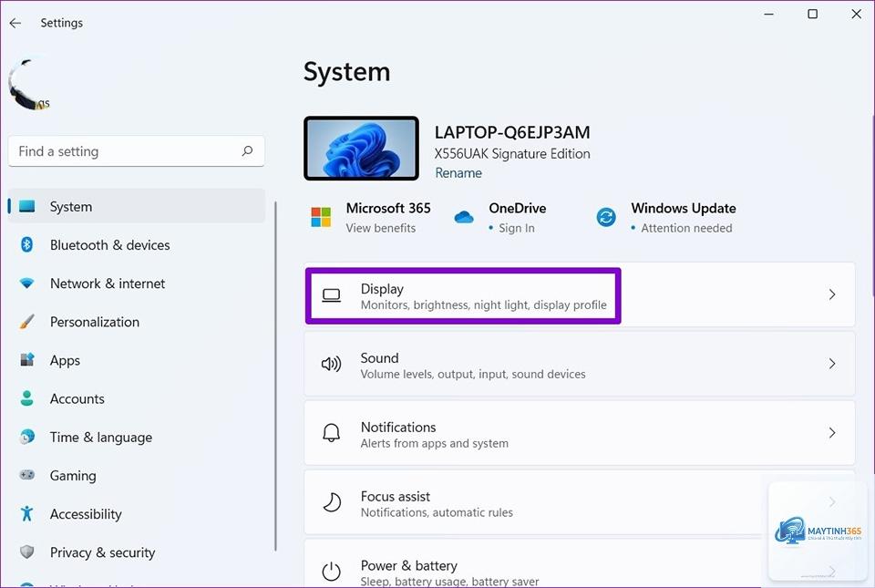Open Accounts settings
875x588 pixels.
137,399
